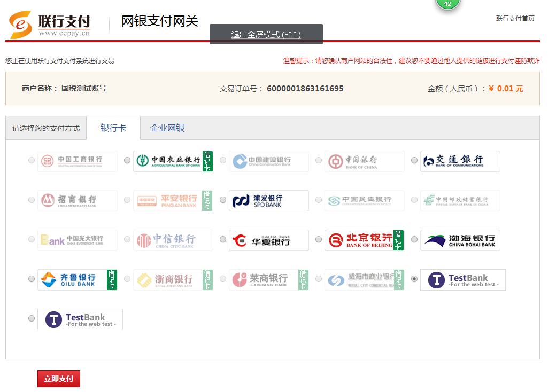This screenshot has height=392, width=556.
Task: Select the 中国农业银行 radio button
Action: 127,160
